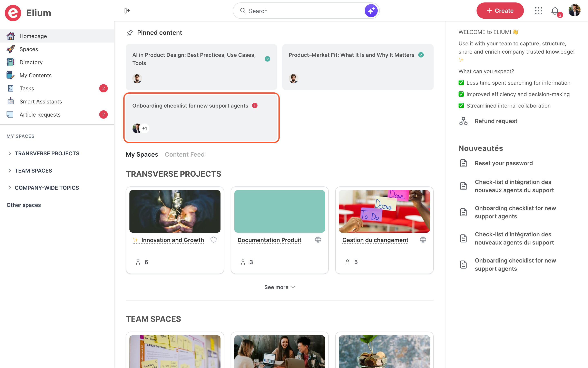Switch to the Content Feed tab
588x368 pixels.
[185, 154]
